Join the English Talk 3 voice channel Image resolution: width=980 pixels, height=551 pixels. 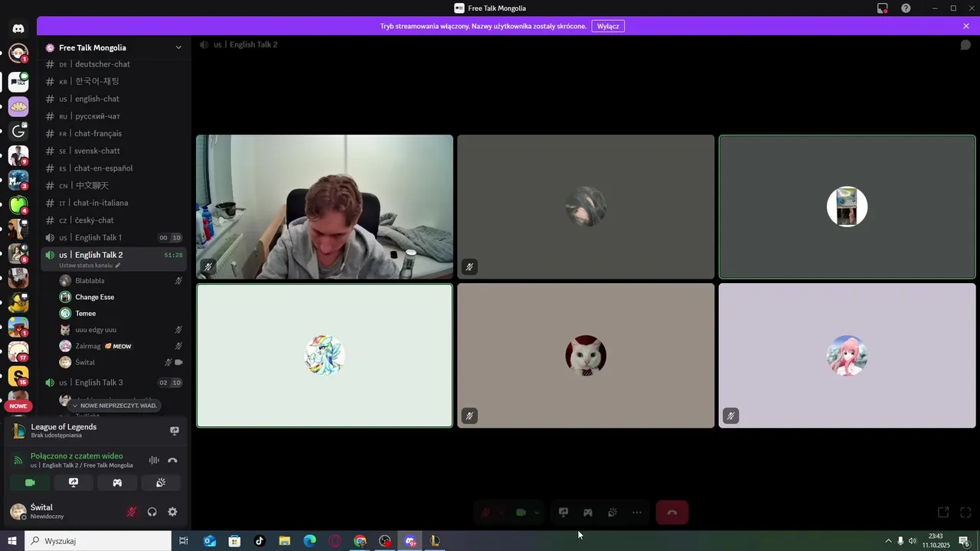pos(115,383)
